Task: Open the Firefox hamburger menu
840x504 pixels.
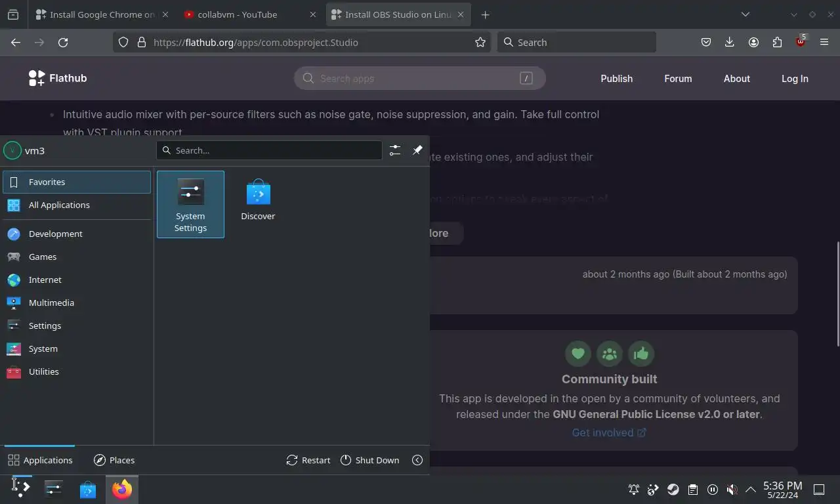Action: (824, 42)
